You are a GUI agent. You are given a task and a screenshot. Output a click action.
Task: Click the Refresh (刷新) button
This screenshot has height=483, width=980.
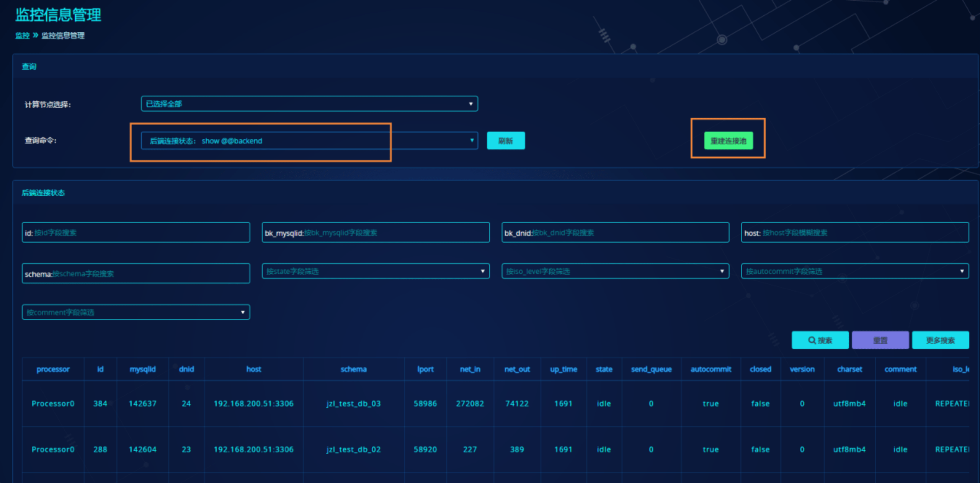pos(505,140)
